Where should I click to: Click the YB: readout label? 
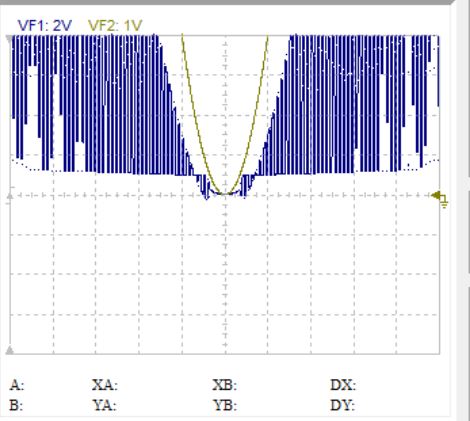click(x=225, y=406)
